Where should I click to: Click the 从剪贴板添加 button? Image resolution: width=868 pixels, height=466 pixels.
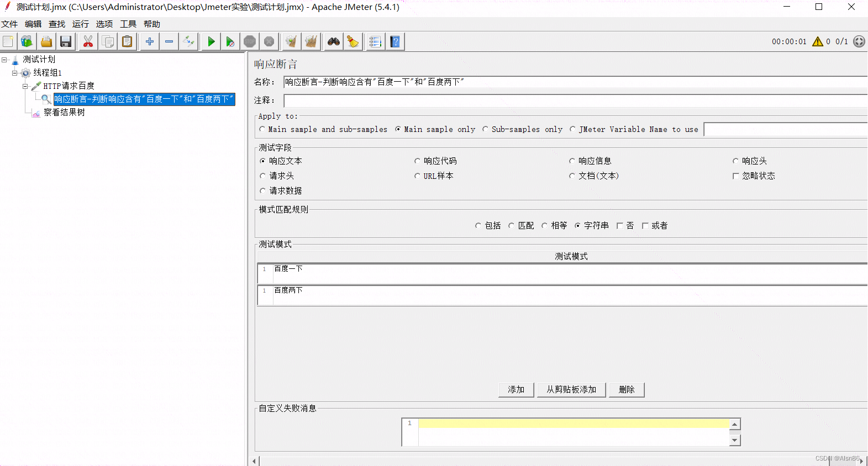click(571, 390)
